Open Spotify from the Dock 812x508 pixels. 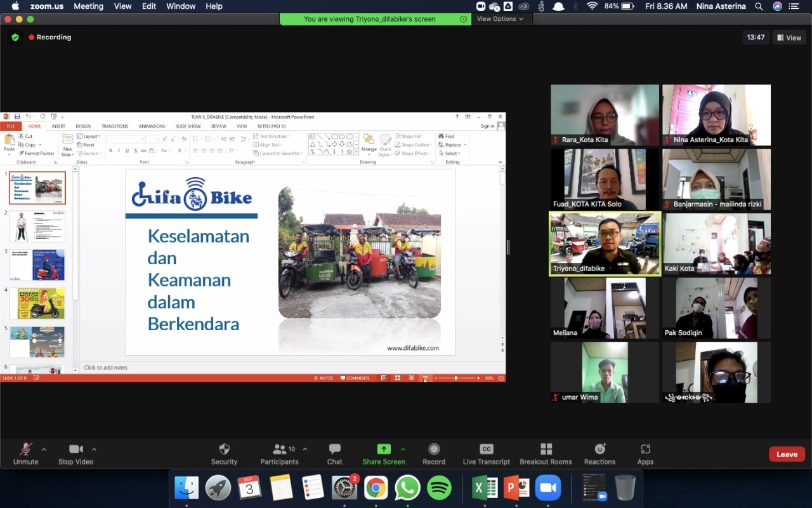(439, 488)
